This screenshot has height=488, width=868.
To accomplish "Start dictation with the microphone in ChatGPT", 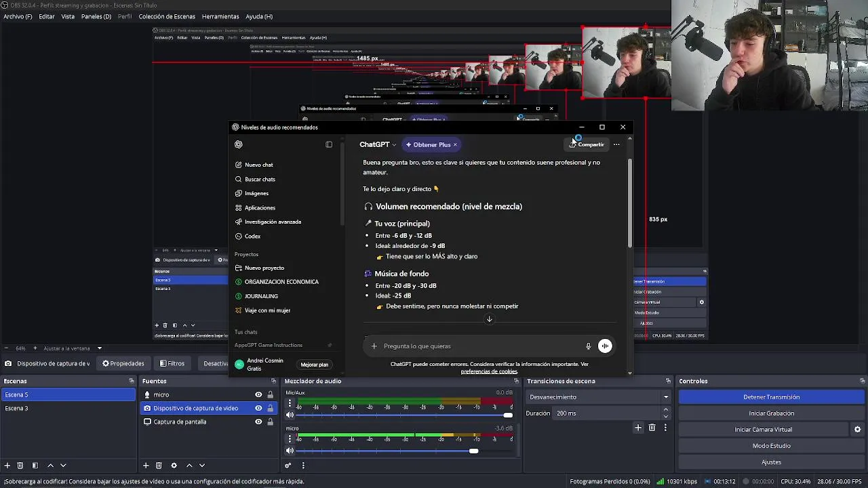I will [x=588, y=346].
